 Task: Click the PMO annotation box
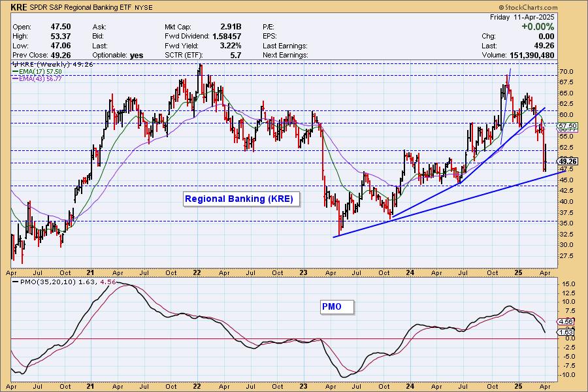(x=337, y=306)
